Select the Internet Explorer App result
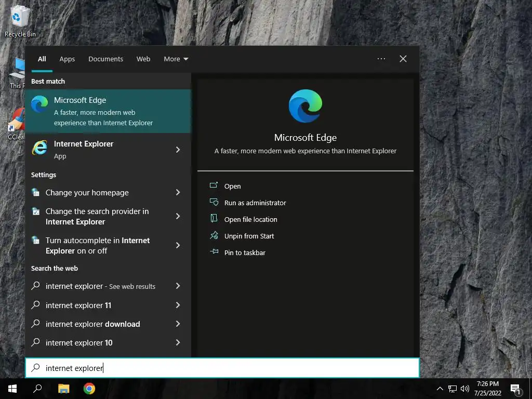 108,150
